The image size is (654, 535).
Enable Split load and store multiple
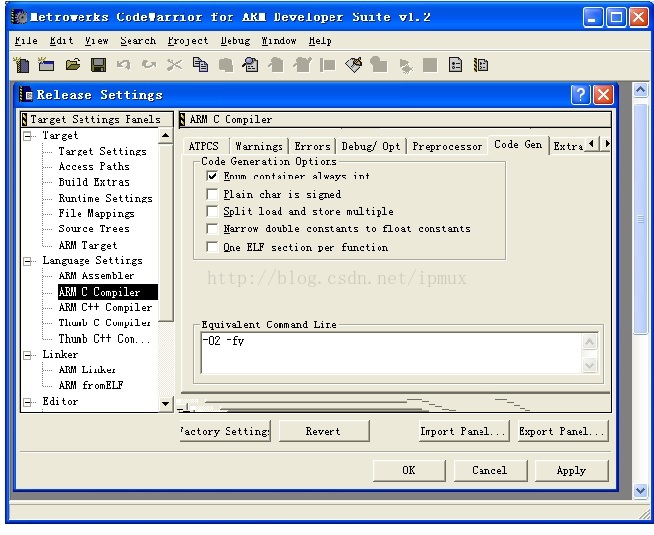pyautogui.click(x=212, y=211)
